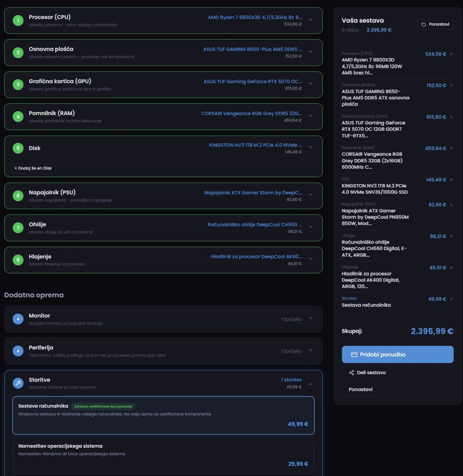Remove the AMD Ryzen 7 9800X3D from the build

[451, 54]
